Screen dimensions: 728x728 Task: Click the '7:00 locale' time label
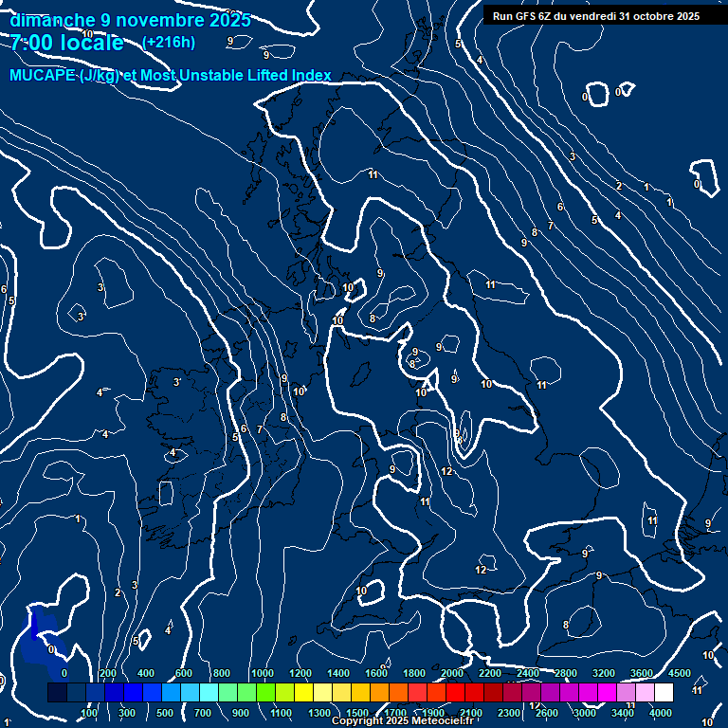(x=67, y=43)
